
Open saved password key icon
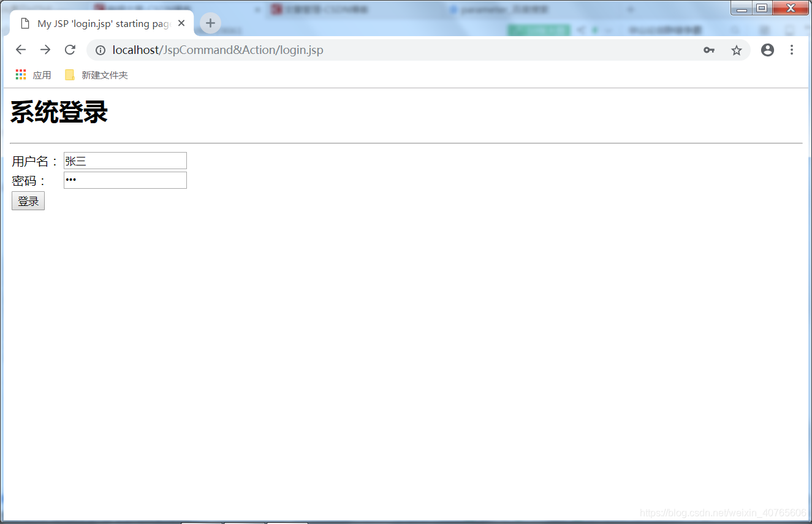point(709,50)
